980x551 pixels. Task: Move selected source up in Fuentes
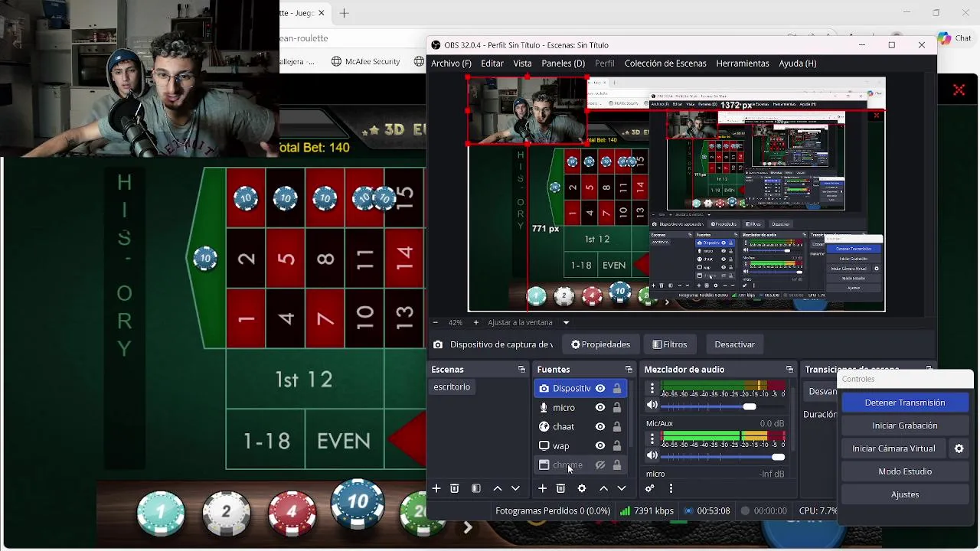(x=603, y=488)
